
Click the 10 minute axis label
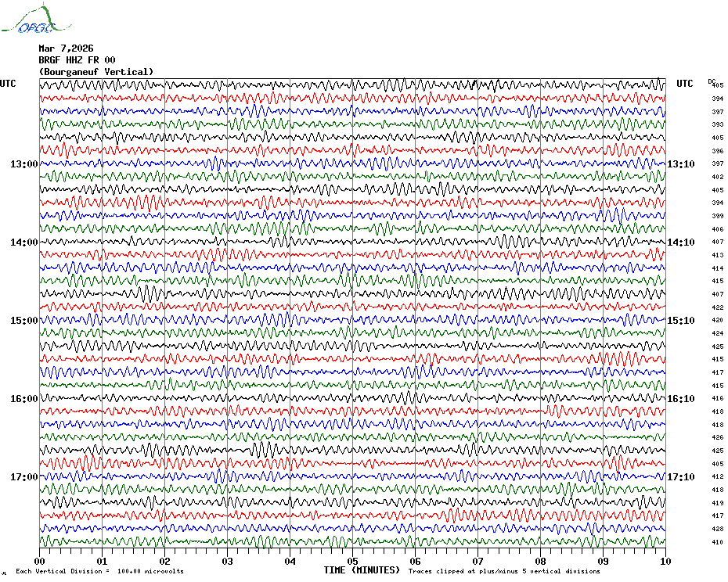[665, 561]
